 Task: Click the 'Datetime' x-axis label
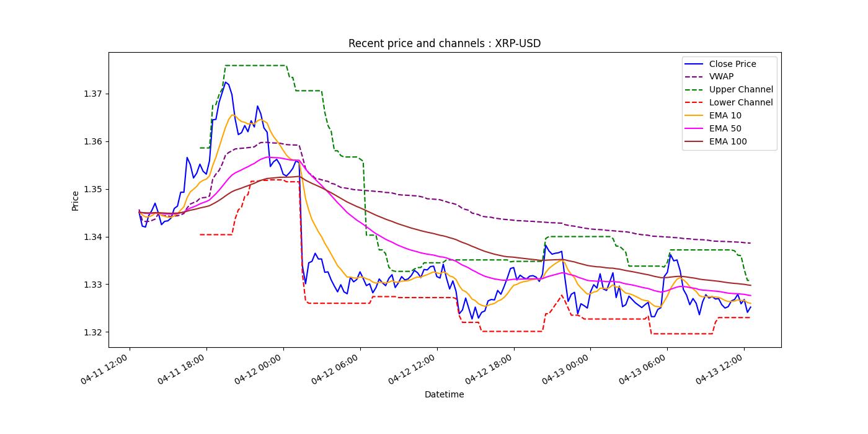(x=444, y=394)
